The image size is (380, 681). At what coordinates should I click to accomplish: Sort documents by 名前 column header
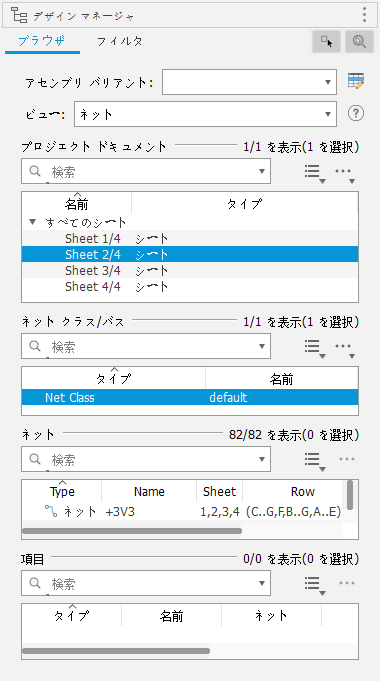tap(77, 204)
